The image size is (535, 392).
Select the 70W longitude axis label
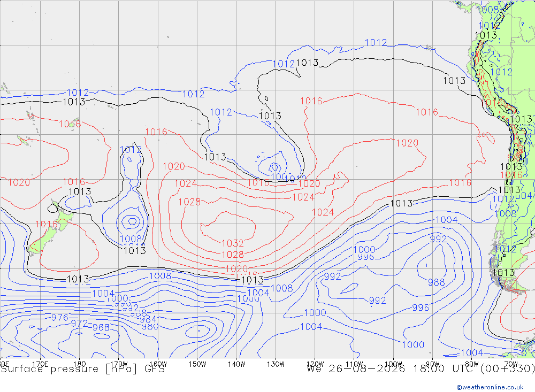511,364
